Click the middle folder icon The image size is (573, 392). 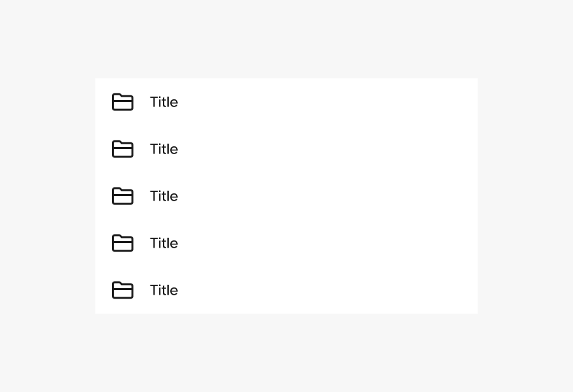(x=122, y=196)
